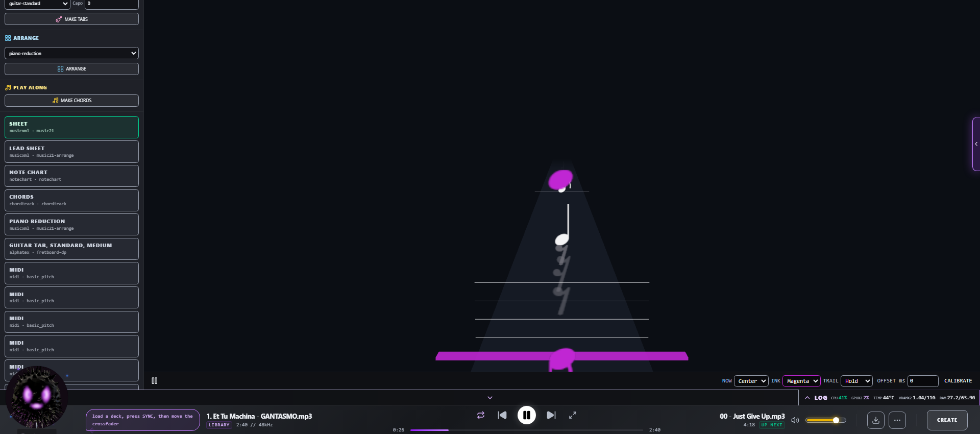
Task: Skip to the next track
Action: pos(551,415)
